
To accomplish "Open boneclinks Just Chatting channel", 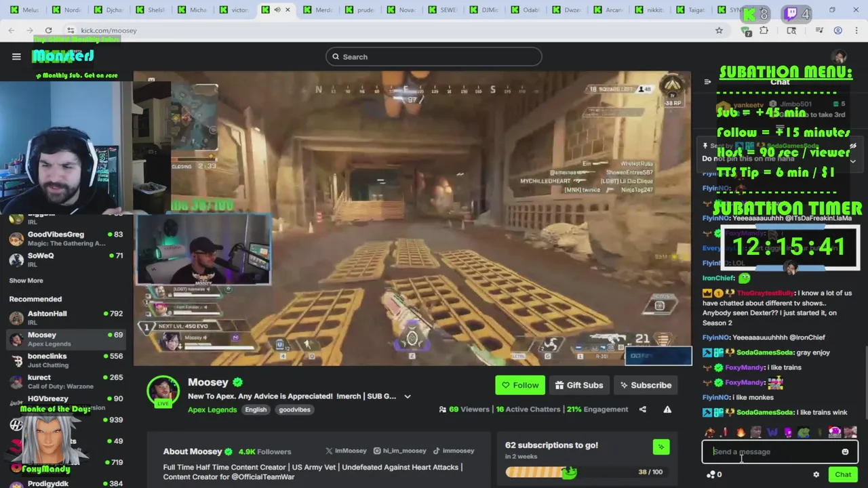I will [66, 360].
